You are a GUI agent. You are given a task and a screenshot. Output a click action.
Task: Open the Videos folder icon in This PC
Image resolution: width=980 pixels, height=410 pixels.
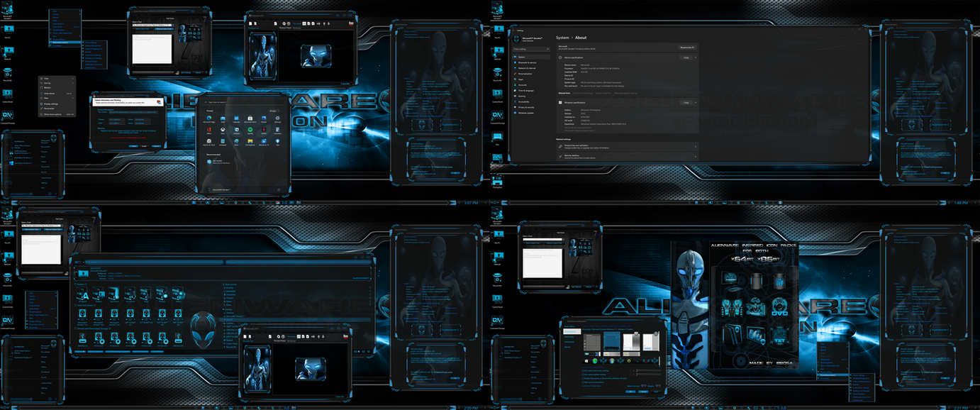[178, 294]
